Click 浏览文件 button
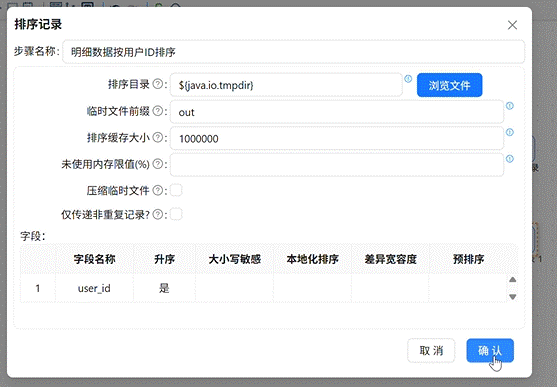The height and width of the screenshot is (387, 557). (449, 85)
